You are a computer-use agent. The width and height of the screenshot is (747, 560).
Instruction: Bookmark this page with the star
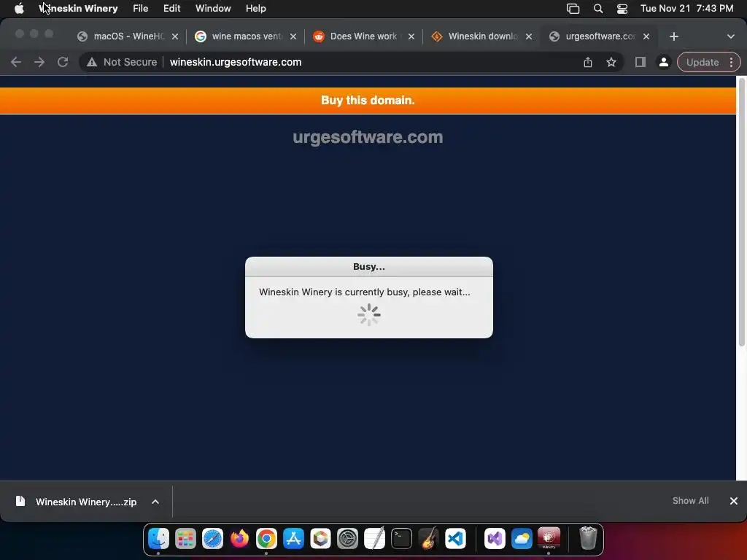[611, 62]
